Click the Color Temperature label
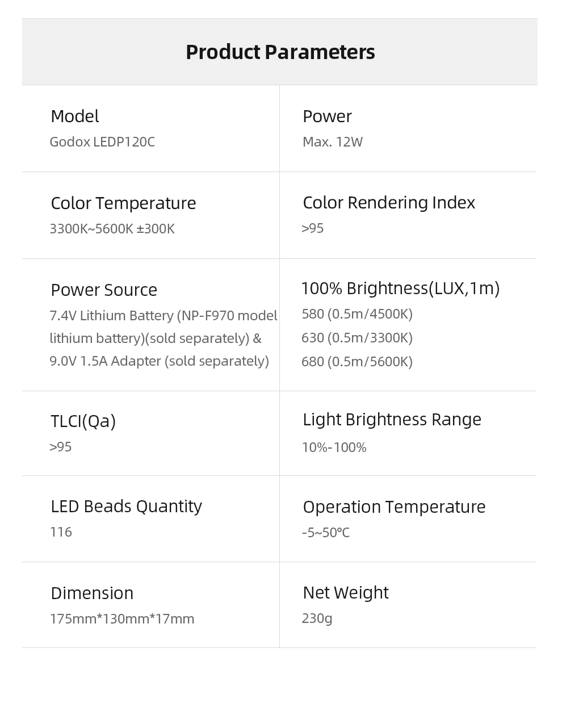The image size is (562, 728). [123, 203]
